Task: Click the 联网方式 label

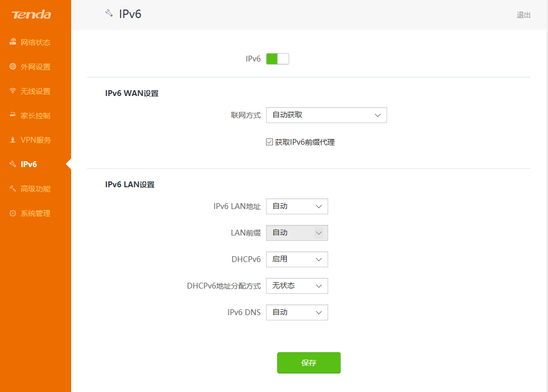Action: click(x=246, y=115)
